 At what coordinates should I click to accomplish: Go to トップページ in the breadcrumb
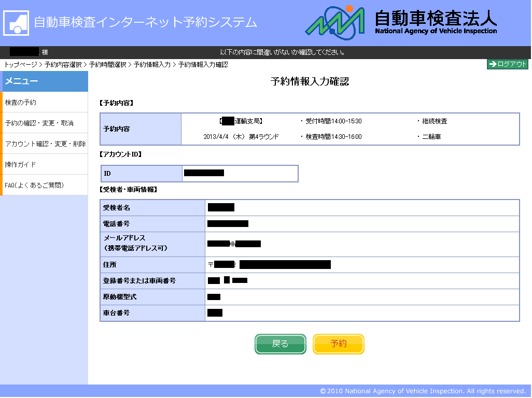point(20,64)
